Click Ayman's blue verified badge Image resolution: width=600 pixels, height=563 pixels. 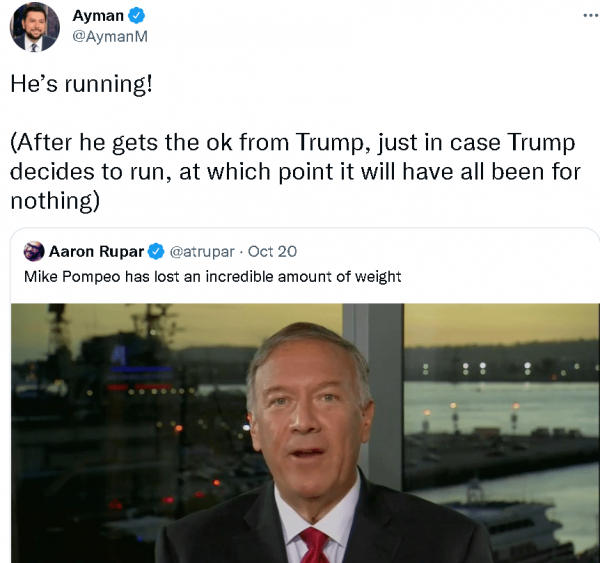136,16
